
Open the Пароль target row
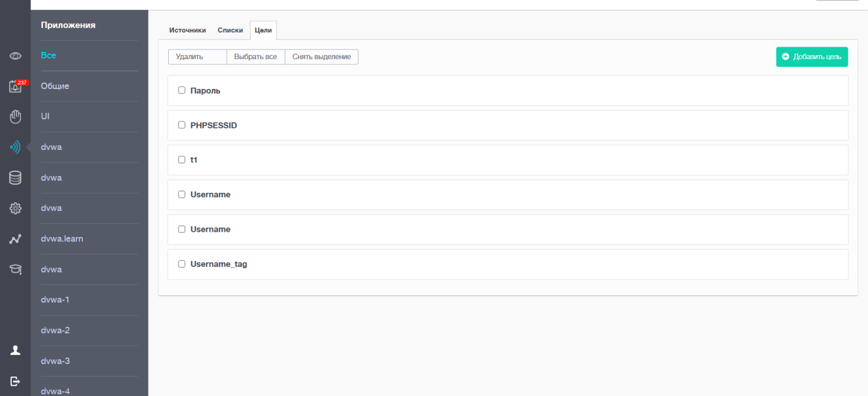pyautogui.click(x=508, y=90)
